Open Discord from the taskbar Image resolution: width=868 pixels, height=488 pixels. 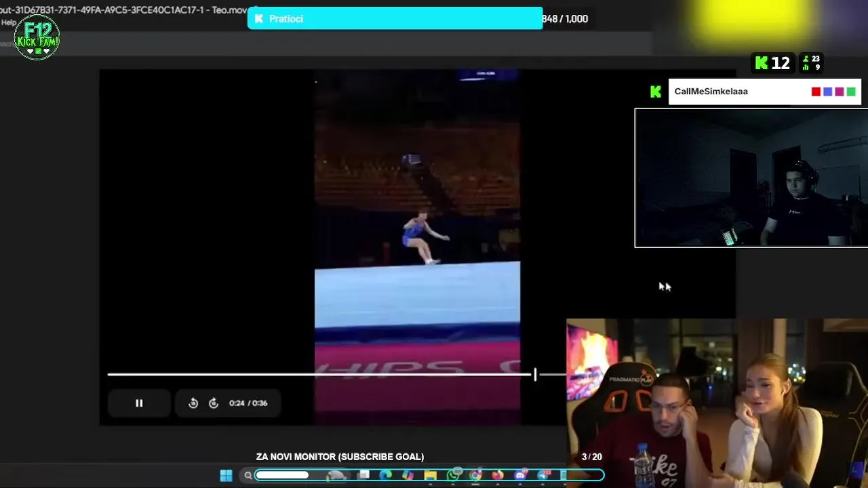tap(520, 475)
